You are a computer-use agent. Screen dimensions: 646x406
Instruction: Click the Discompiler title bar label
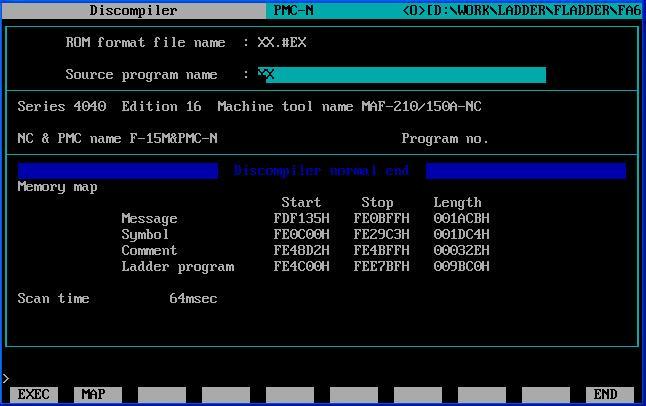pos(133,10)
